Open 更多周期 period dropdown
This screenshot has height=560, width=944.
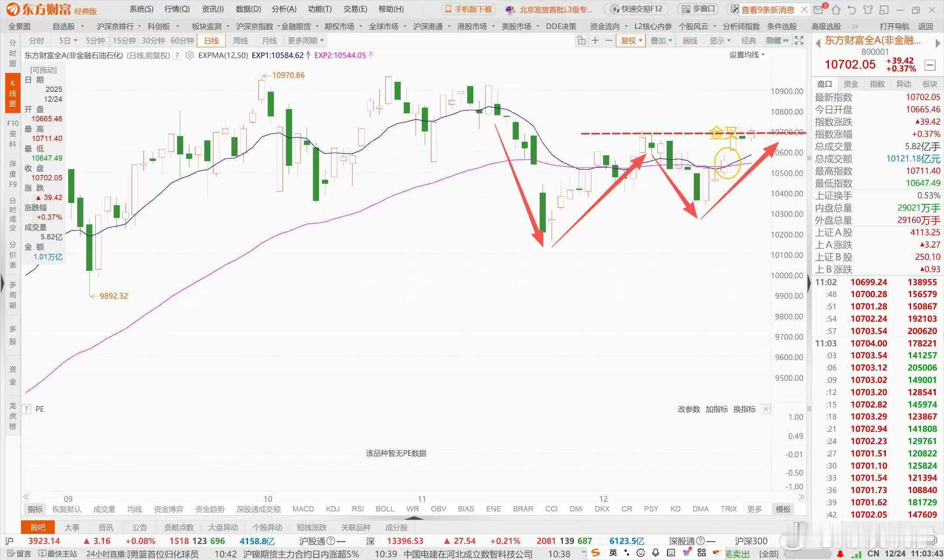305,41
